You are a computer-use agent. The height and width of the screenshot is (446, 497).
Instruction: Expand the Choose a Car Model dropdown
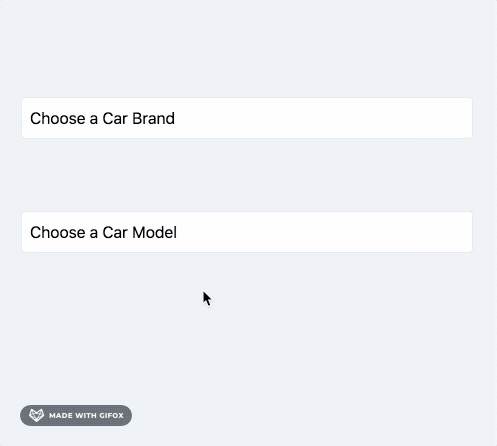[247, 232]
